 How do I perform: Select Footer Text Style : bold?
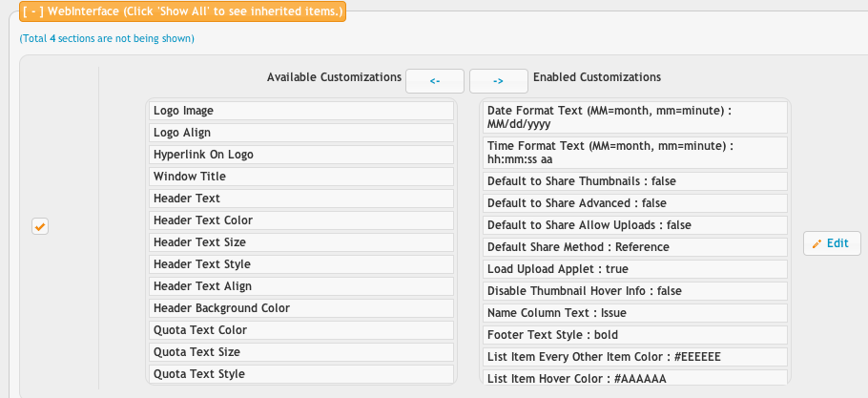coord(635,335)
